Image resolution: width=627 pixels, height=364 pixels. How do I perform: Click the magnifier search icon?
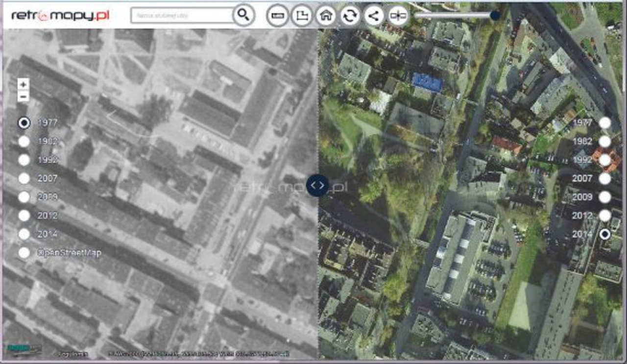pos(243,15)
